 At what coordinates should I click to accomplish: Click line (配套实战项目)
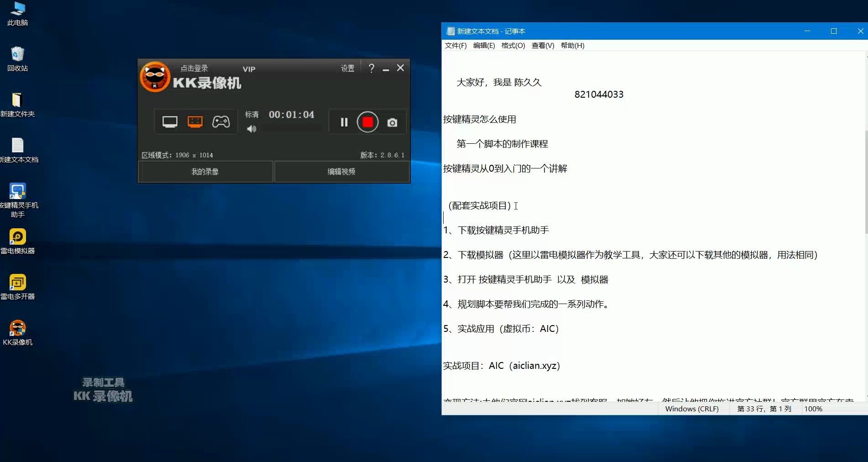479,206
